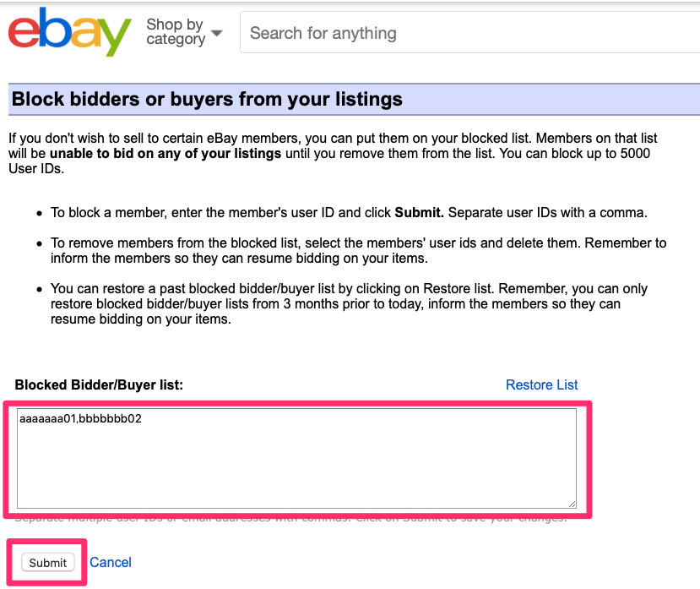Click the Cancel link
The width and height of the screenshot is (700, 589).
coord(111,562)
